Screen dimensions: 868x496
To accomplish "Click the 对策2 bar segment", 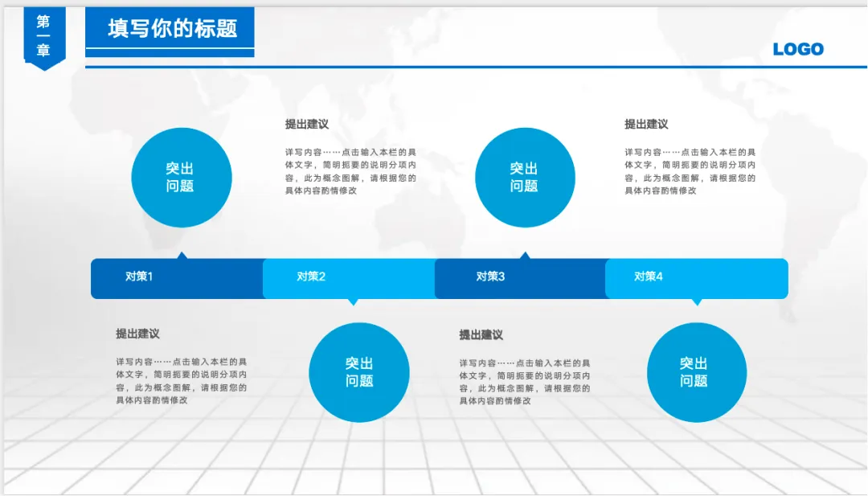I will pos(349,278).
